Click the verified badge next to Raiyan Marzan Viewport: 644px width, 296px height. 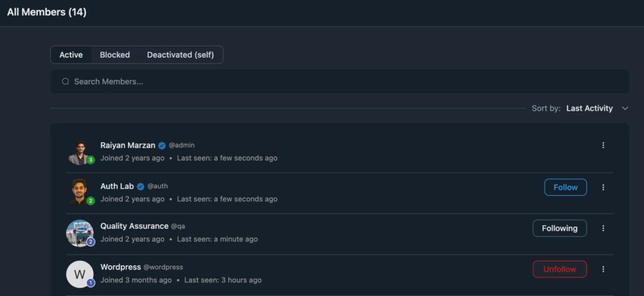(x=162, y=145)
